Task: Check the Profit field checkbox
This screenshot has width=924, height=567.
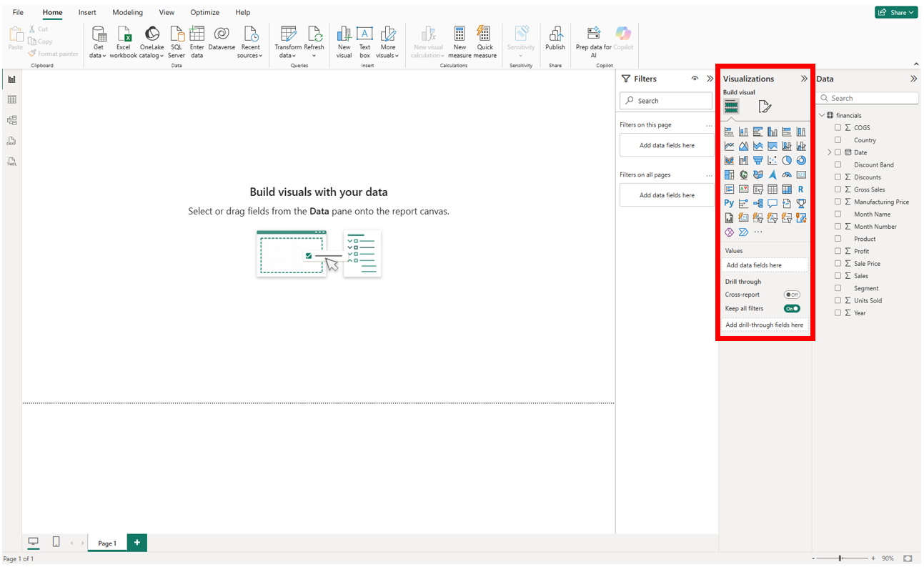Action: (x=838, y=251)
